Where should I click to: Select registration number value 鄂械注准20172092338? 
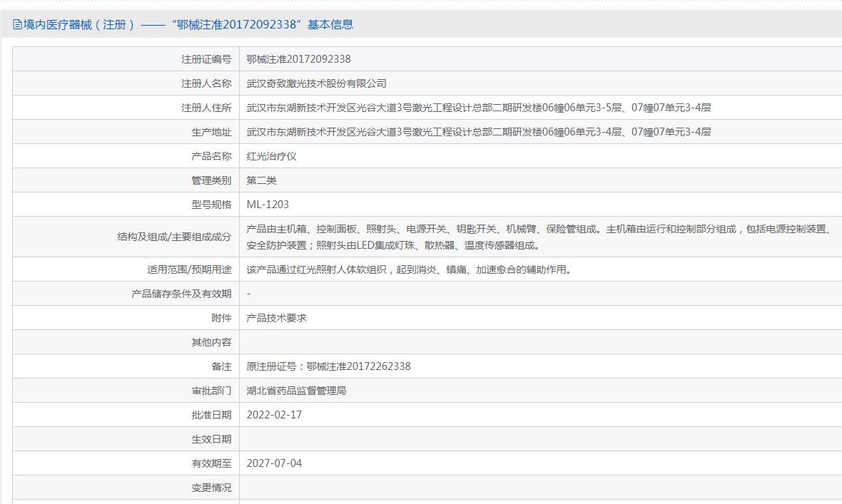coord(298,59)
